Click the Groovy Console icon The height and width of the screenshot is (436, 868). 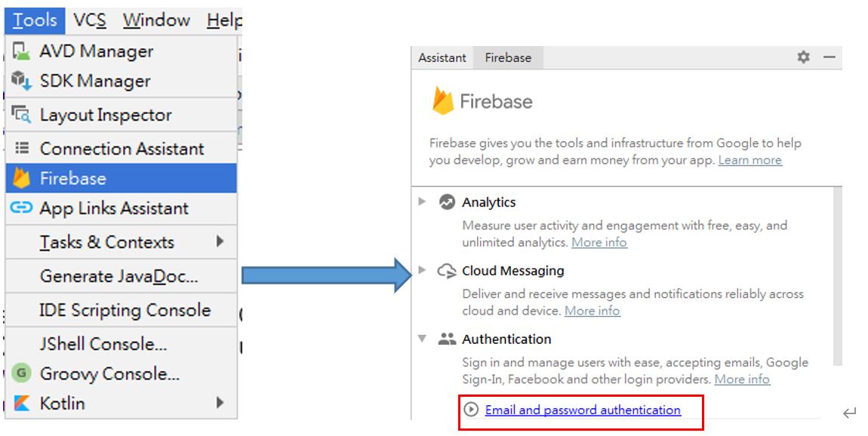click(x=21, y=373)
